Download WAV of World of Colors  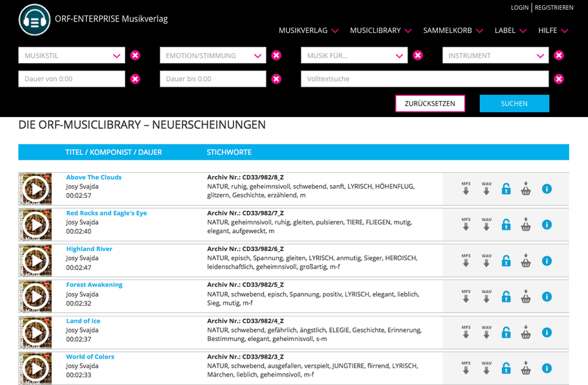pyautogui.click(x=486, y=368)
